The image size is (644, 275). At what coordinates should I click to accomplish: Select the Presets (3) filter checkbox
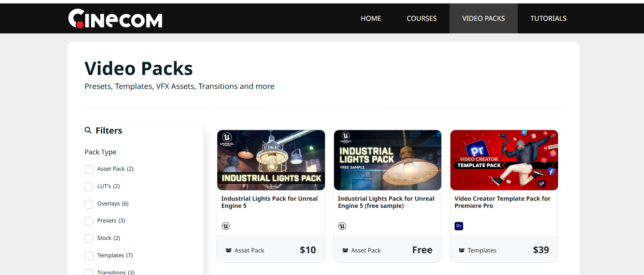coord(89,221)
